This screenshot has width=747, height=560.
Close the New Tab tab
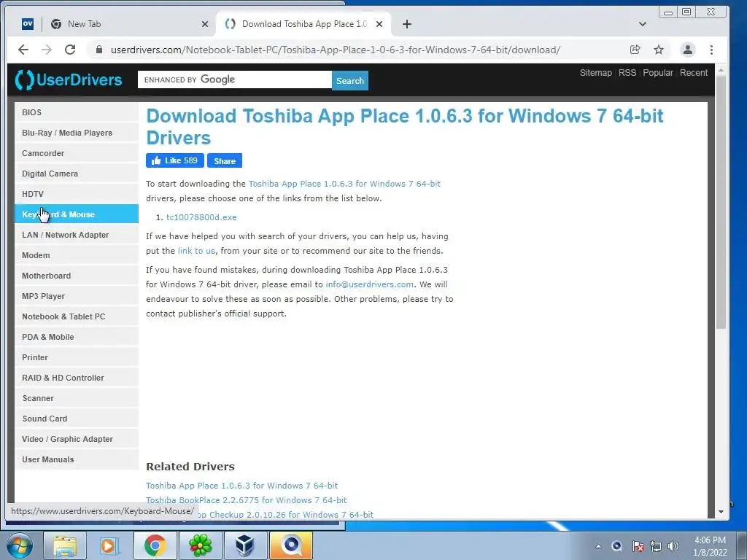pyautogui.click(x=205, y=24)
